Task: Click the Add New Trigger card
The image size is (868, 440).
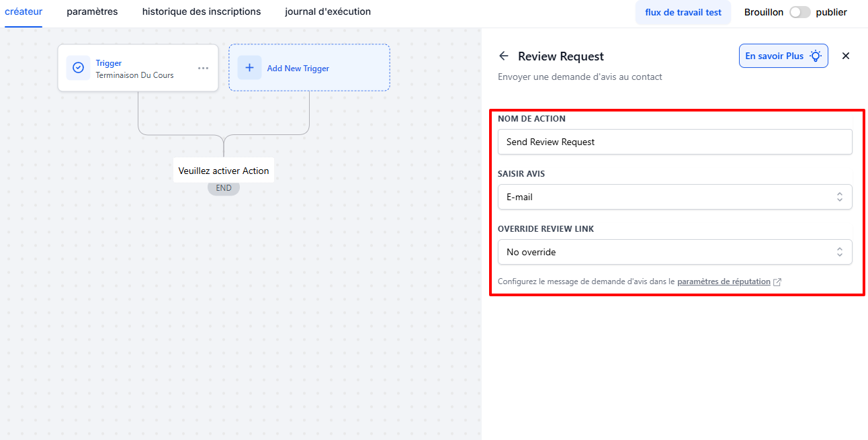Action: 309,68
